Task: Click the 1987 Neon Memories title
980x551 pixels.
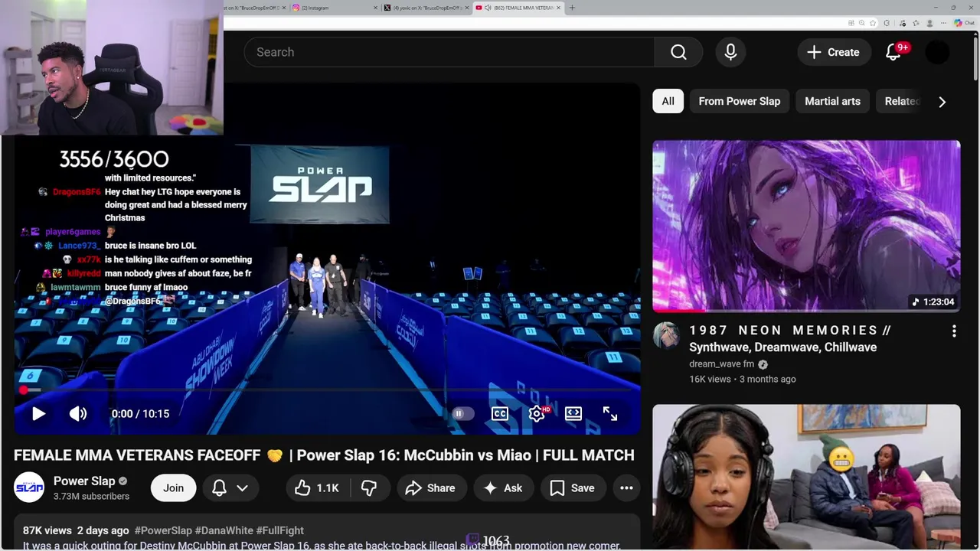Action: 790,339
